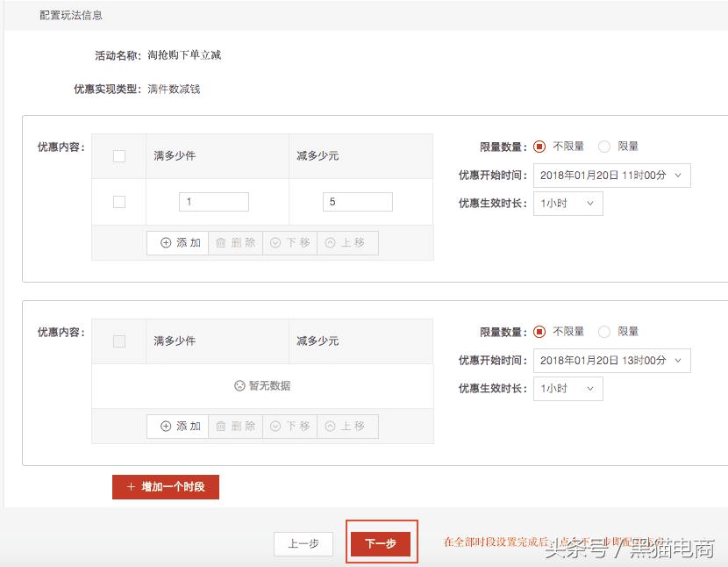
Task: Select the 限量 radio button in second section
Action: click(x=604, y=331)
